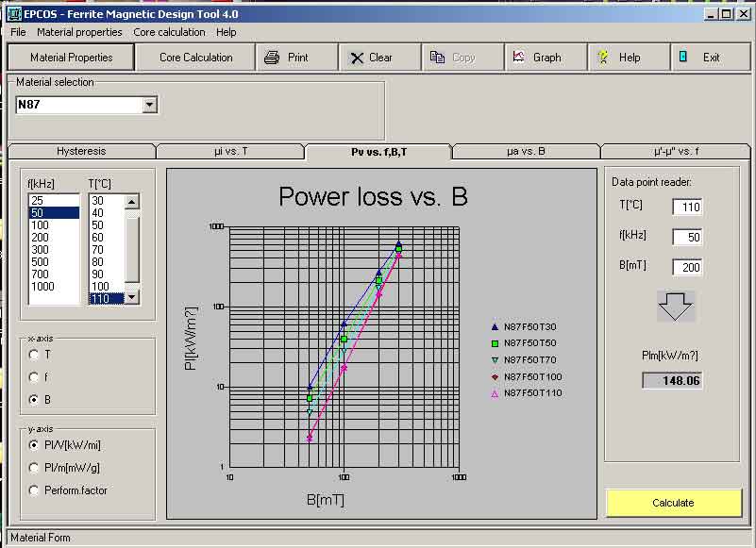Click the Exit door icon

click(683, 57)
